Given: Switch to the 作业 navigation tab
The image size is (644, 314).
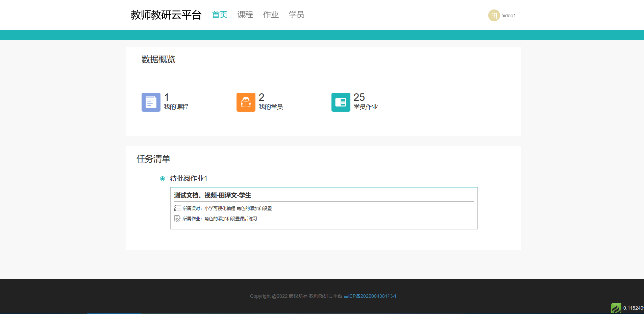Looking at the screenshot, I should click(x=271, y=15).
